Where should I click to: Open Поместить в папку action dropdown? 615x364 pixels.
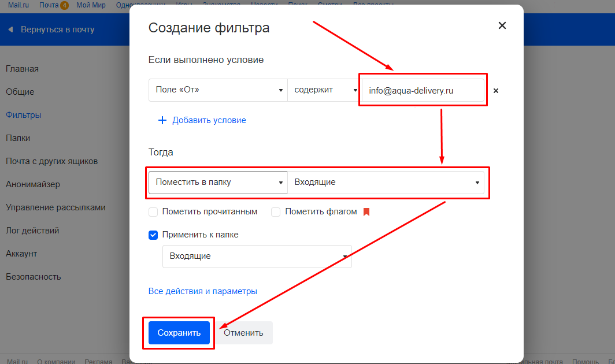217,182
